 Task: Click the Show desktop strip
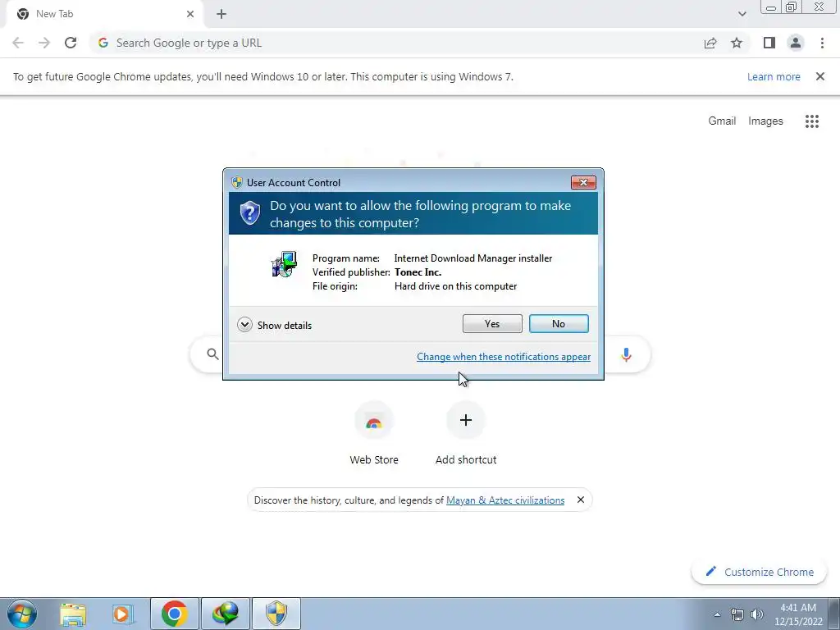click(834, 614)
